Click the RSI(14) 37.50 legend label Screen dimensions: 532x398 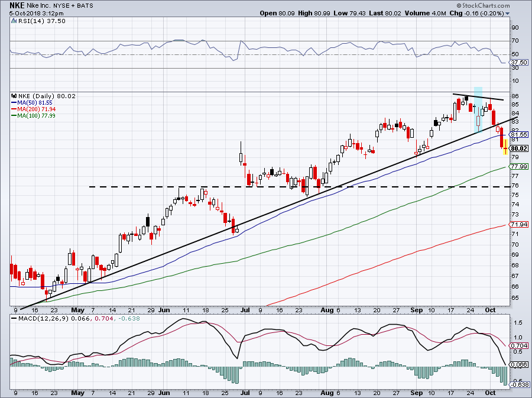pos(42,21)
